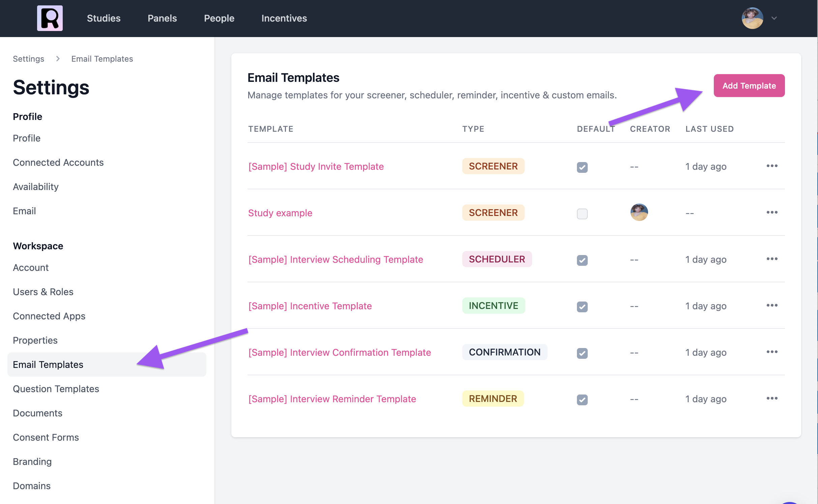The width and height of the screenshot is (818, 504).
Task: Enable default checkbox for Study example
Action: (582, 214)
